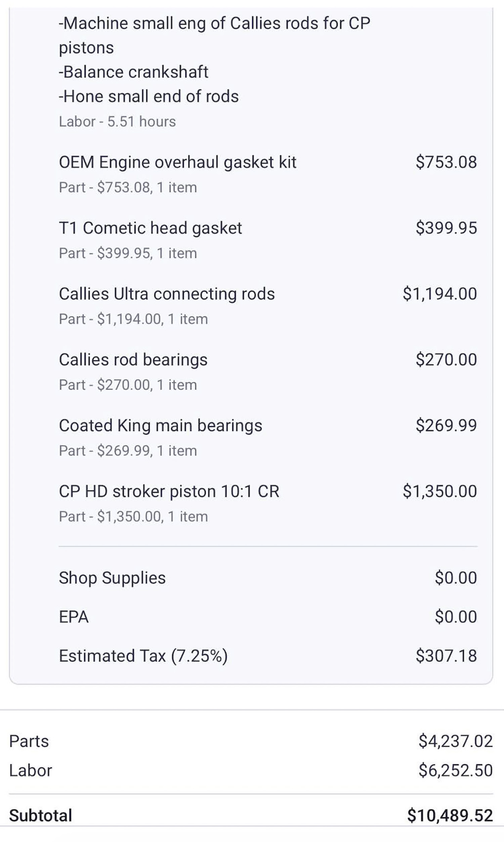Click the $6,252.50 labor amount
504x842 pixels.
(455, 771)
